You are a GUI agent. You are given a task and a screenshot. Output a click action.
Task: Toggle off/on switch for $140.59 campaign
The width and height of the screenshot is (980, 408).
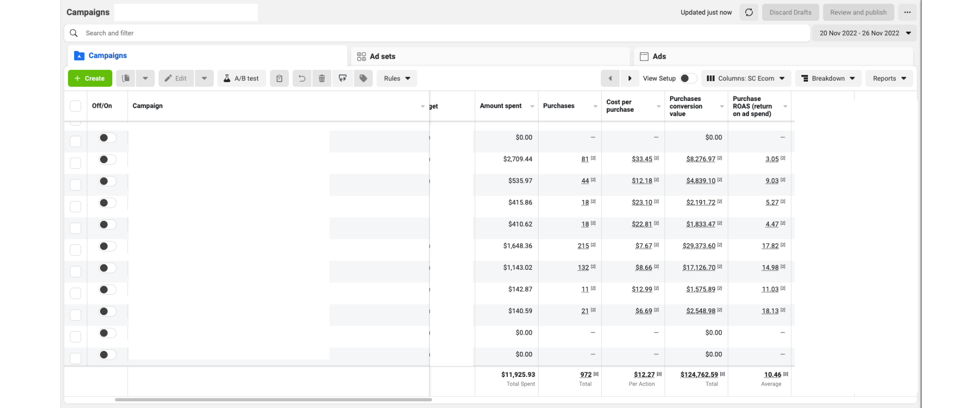(108, 311)
